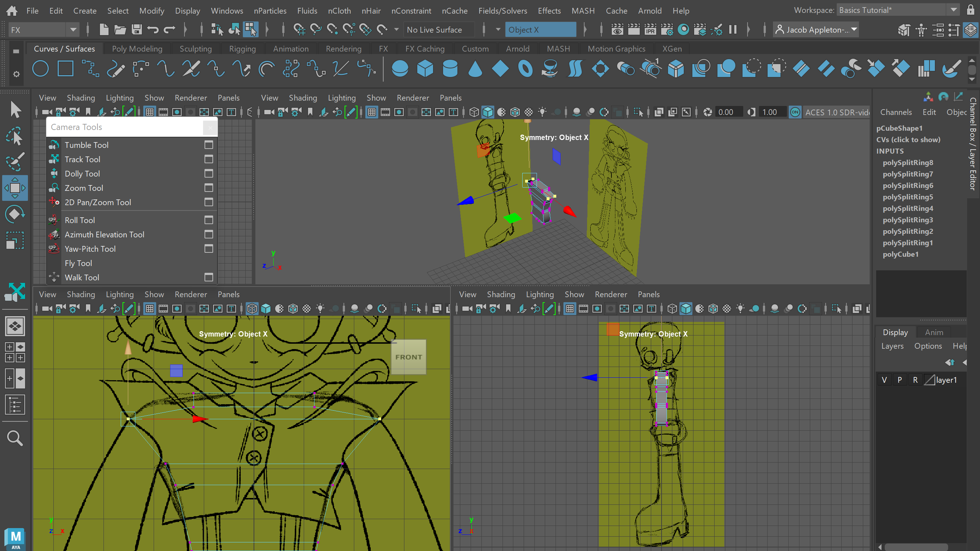
Task: Open the Windows menu
Action: pos(227,11)
